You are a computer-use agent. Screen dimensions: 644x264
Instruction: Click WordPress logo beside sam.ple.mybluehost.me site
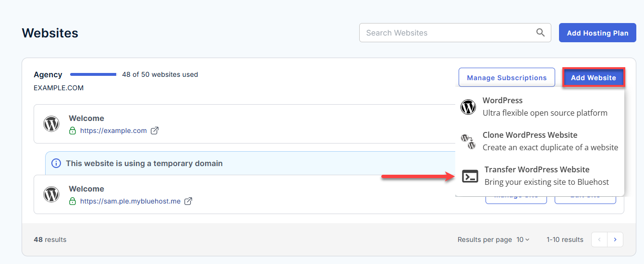click(51, 194)
